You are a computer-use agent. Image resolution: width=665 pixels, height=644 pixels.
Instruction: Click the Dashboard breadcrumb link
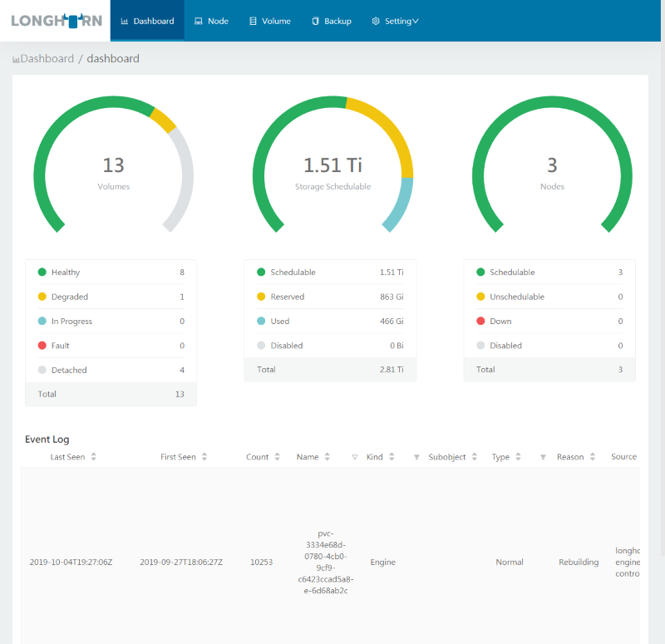click(x=47, y=58)
